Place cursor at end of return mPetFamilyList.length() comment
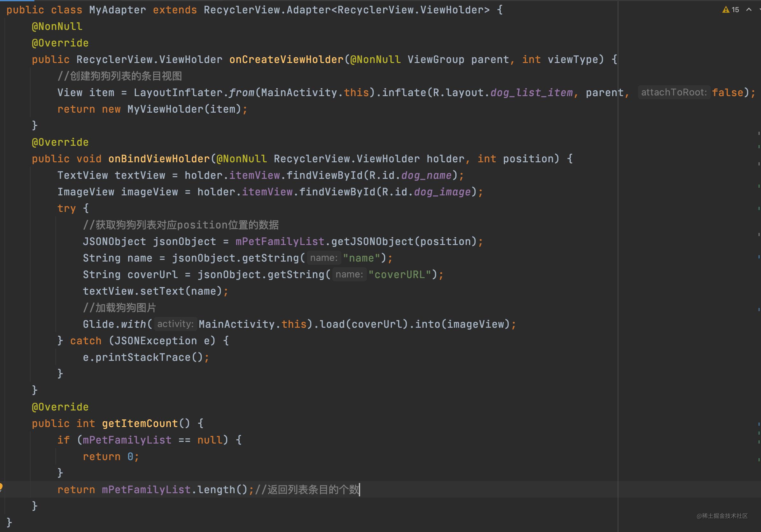 coord(359,490)
